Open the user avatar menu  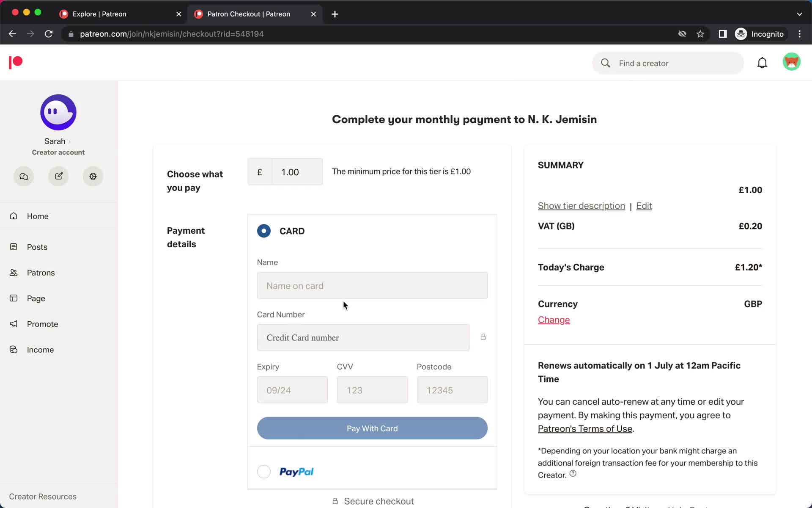click(x=791, y=62)
